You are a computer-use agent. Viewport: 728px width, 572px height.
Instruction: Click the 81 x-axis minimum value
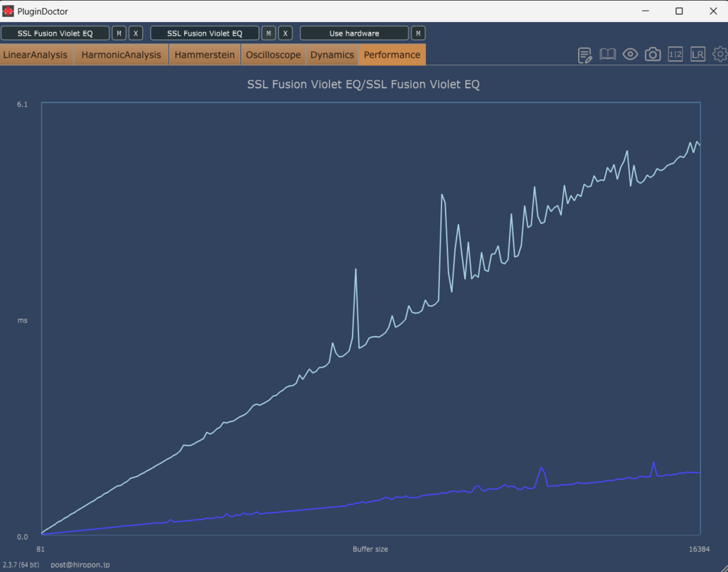coord(41,549)
